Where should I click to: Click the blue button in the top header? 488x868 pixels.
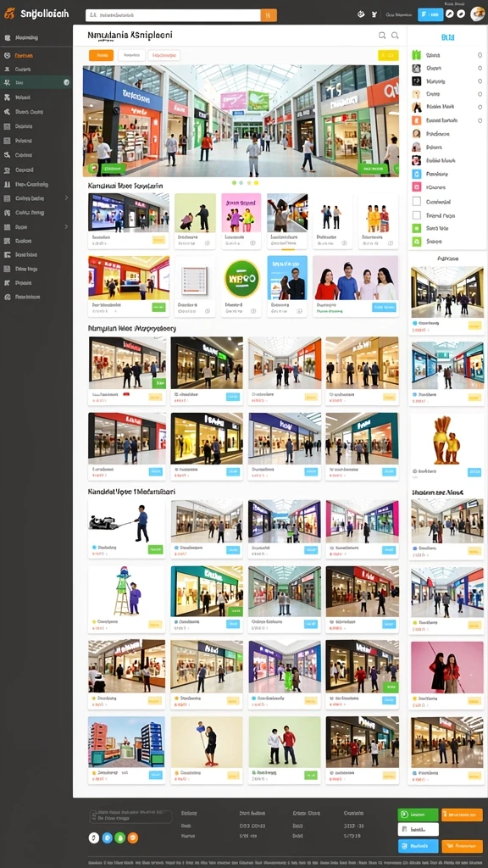[430, 15]
